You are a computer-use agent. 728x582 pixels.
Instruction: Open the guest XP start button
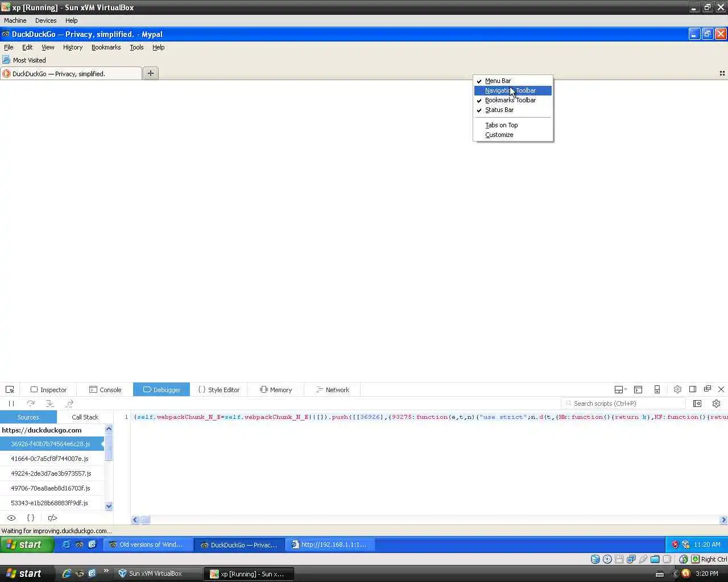[x=27, y=544]
